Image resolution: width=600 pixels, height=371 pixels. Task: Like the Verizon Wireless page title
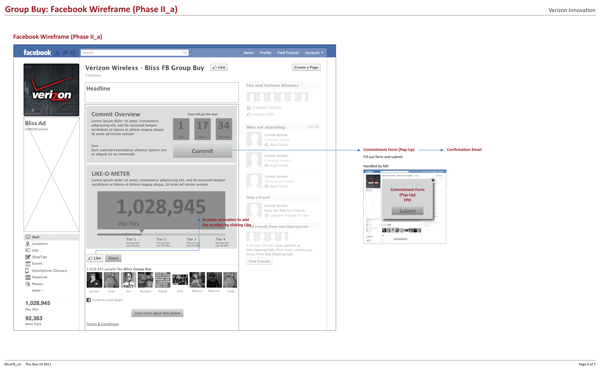(x=219, y=67)
